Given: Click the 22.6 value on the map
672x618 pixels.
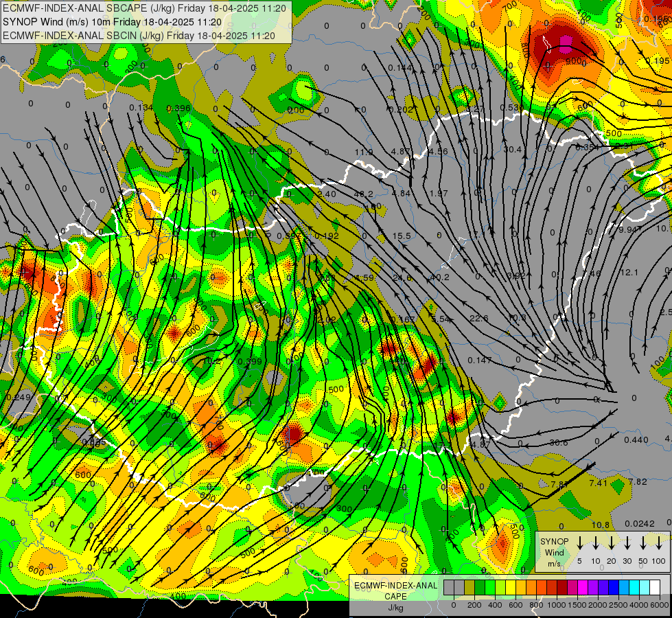Looking at the screenshot, I should (x=478, y=318).
